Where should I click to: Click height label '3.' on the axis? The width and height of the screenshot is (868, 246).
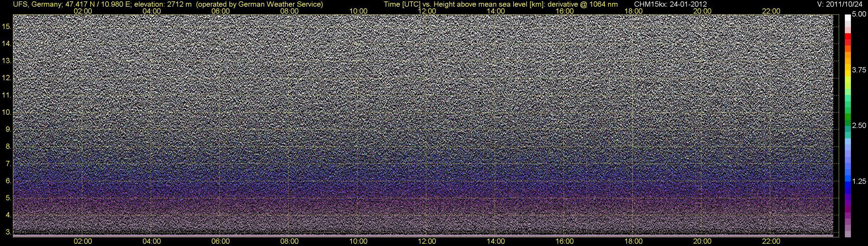point(8,232)
